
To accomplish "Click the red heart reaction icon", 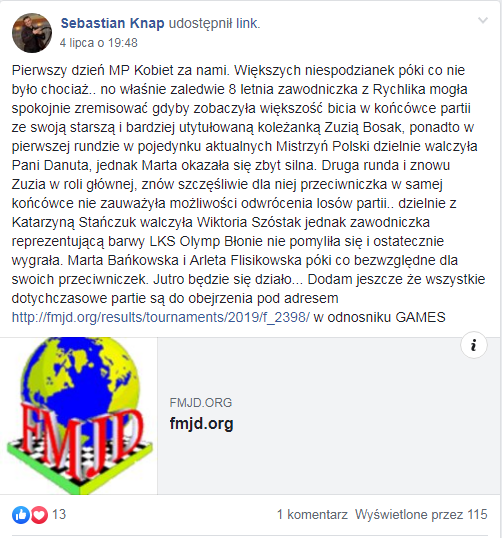I will 39,515.
